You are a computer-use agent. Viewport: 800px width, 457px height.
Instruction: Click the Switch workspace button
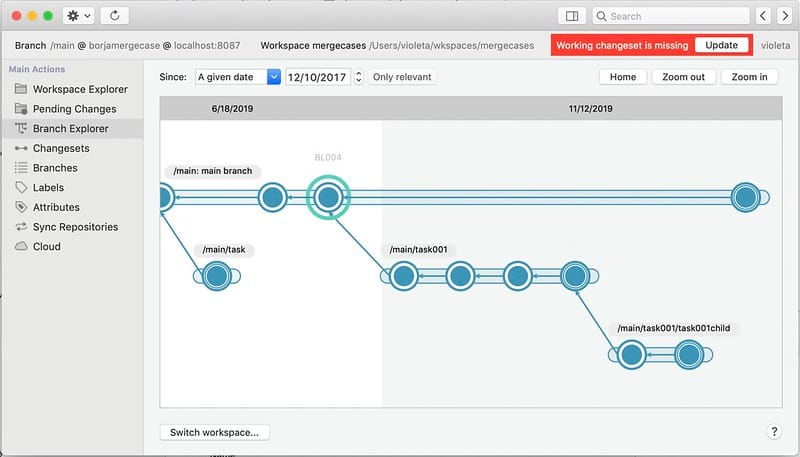click(x=214, y=432)
